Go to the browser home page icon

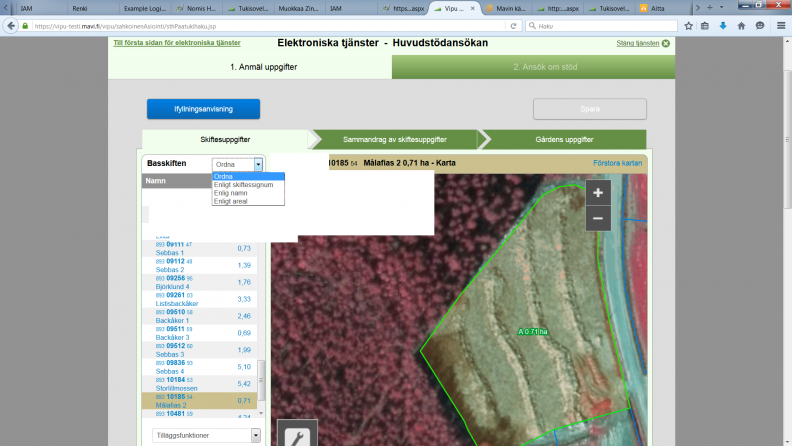tap(741, 26)
